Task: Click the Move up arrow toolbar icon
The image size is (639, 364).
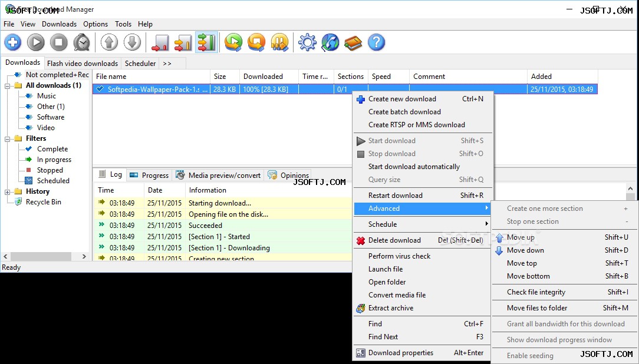Action: [109, 42]
